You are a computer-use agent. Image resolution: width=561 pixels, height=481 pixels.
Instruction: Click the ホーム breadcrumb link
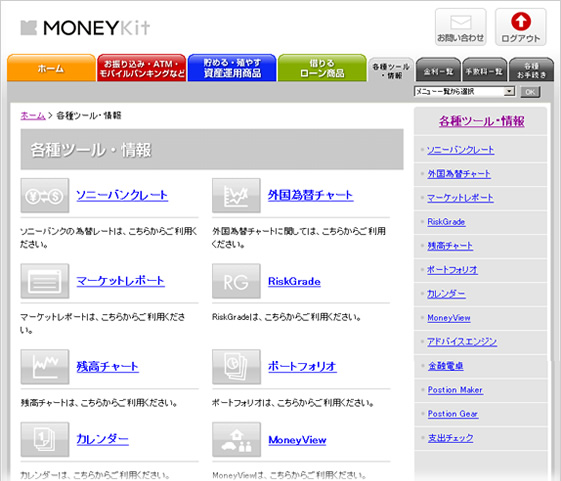point(33,116)
